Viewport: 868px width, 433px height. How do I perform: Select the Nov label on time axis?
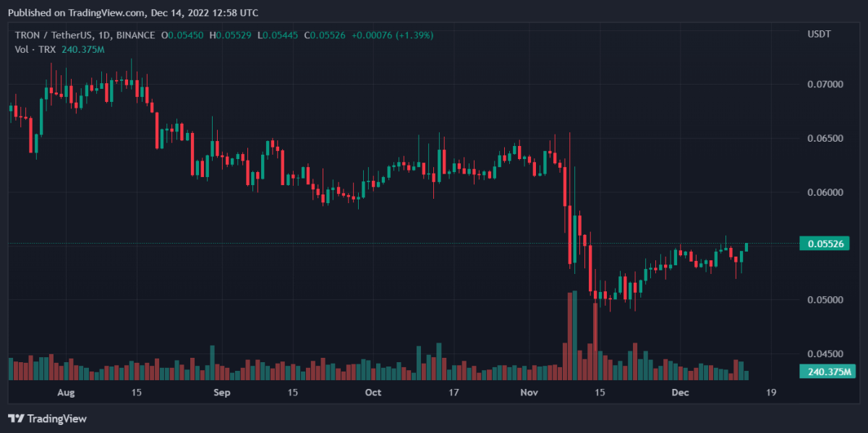[x=529, y=393]
